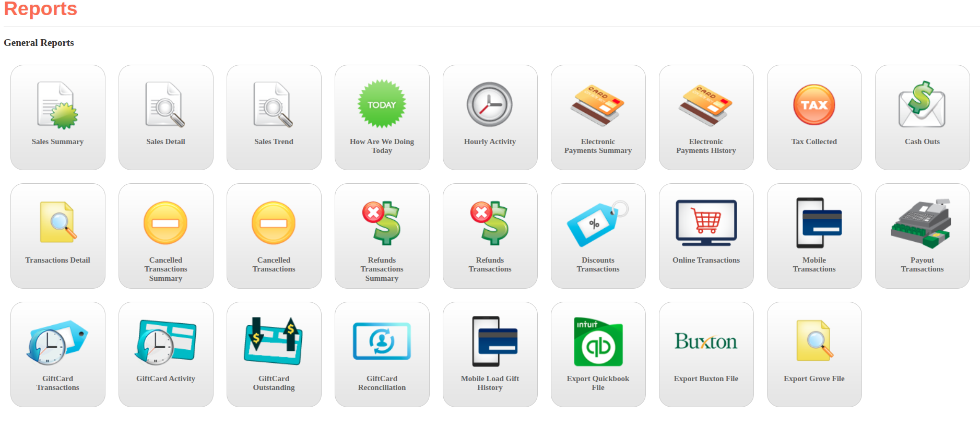Select the Tax Collected report icon
The height and width of the screenshot is (426, 980).
814,105
